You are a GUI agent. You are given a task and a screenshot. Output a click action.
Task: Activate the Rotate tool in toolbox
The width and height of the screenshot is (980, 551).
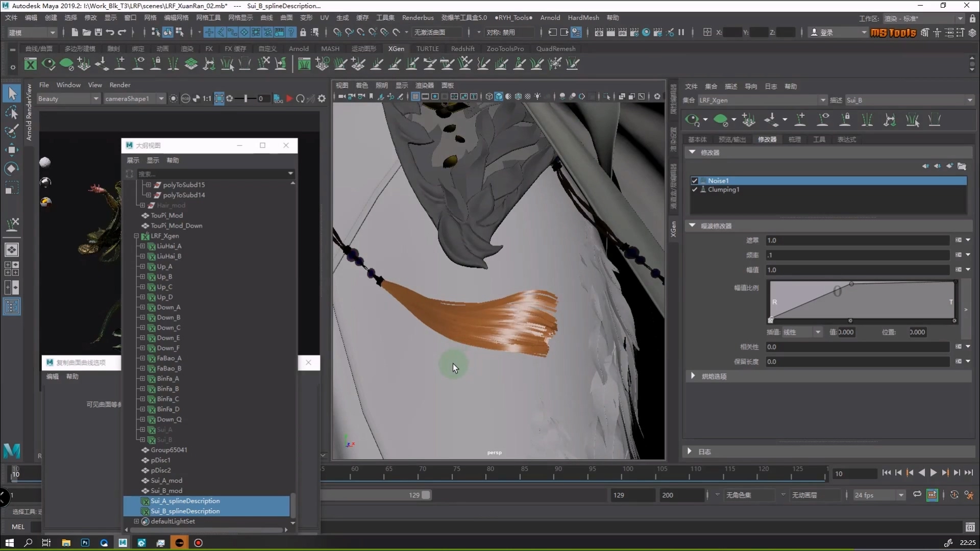[x=12, y=168]
